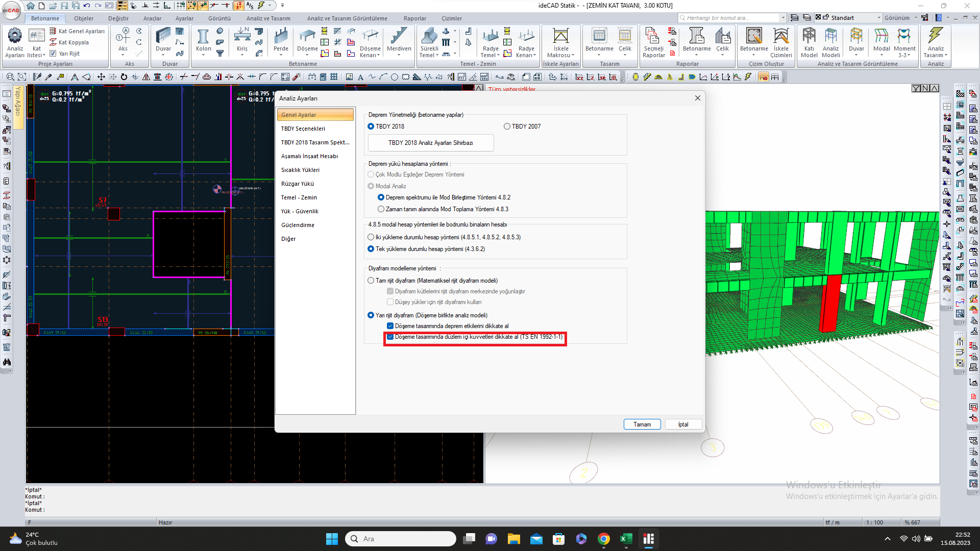Toggle Döşeme tasarımında deprem etkilerini dikkate al

tap(390, 326)
